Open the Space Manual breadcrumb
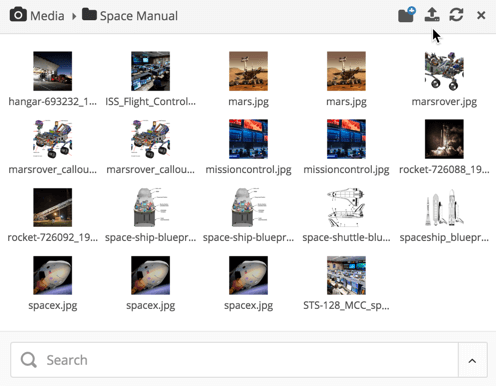The width and height of the screenshot is (496, 386). tap(139, 16)
